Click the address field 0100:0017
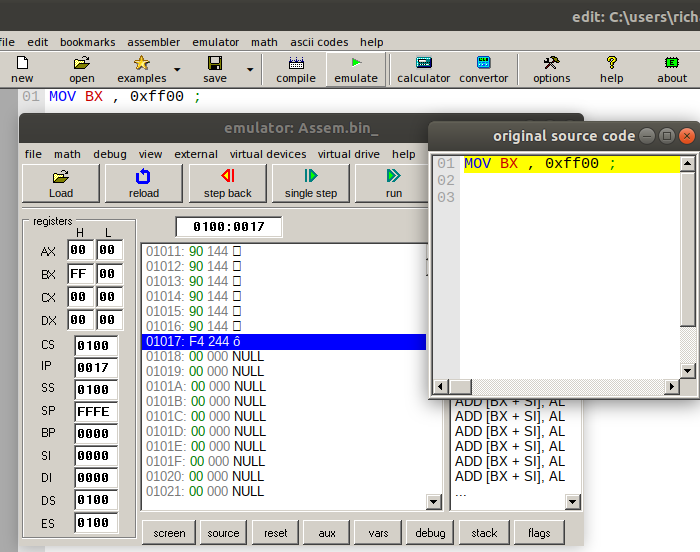 point(228,227)
